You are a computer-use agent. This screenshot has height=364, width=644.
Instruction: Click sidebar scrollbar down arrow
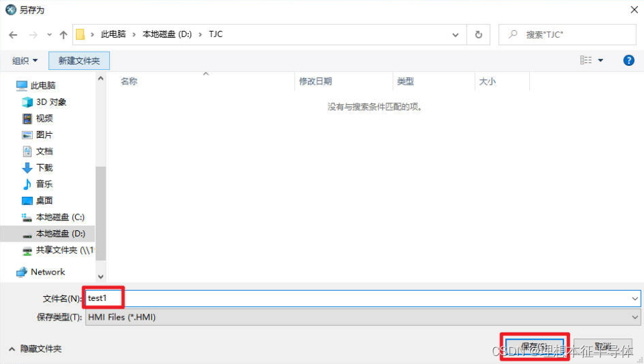(101, 277)
